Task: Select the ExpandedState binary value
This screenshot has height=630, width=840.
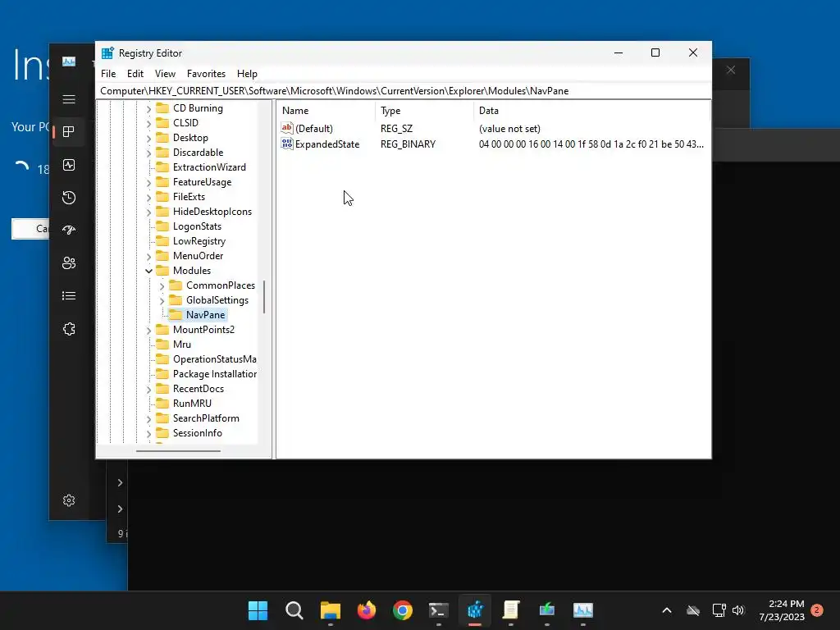Action: (x=326, y=144)
